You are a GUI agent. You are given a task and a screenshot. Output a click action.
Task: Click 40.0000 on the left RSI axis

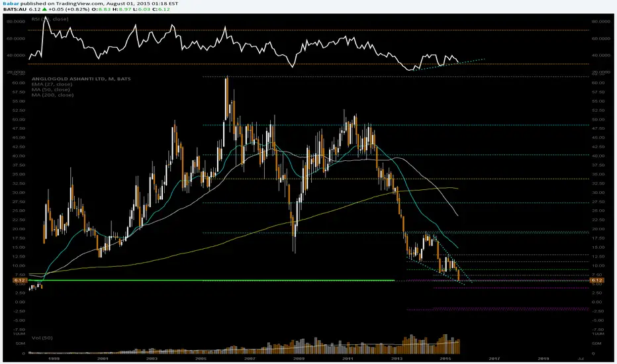click(x=16, y=56)
